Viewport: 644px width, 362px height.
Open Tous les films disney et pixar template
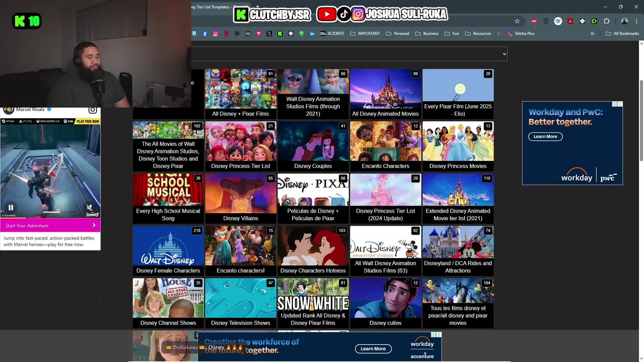coord(458,303)
